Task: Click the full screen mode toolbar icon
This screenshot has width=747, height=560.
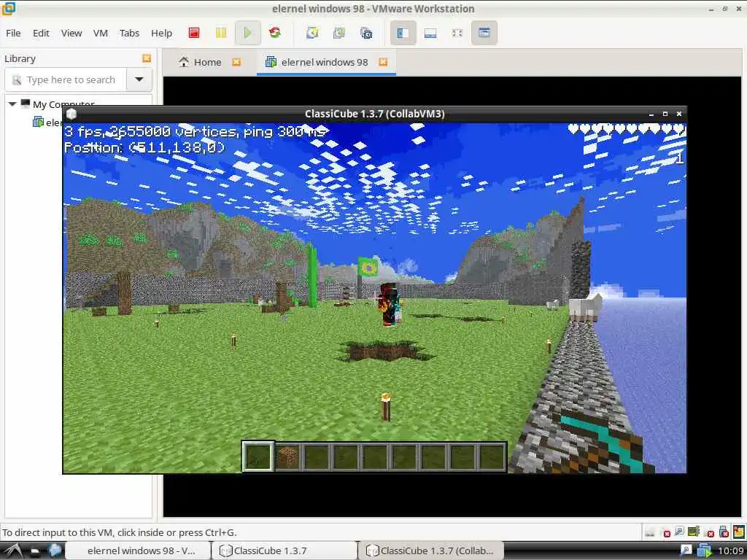Action: [457, 33]
